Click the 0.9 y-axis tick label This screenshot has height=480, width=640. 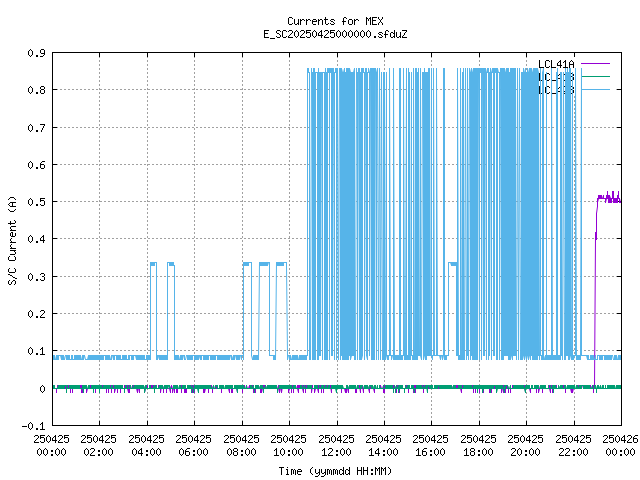(35, 54)
